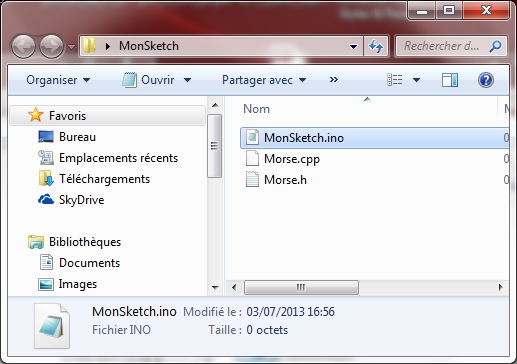Open Bureau from the favorites
This screenshot has height=364, width=517.
click(77, 137)
